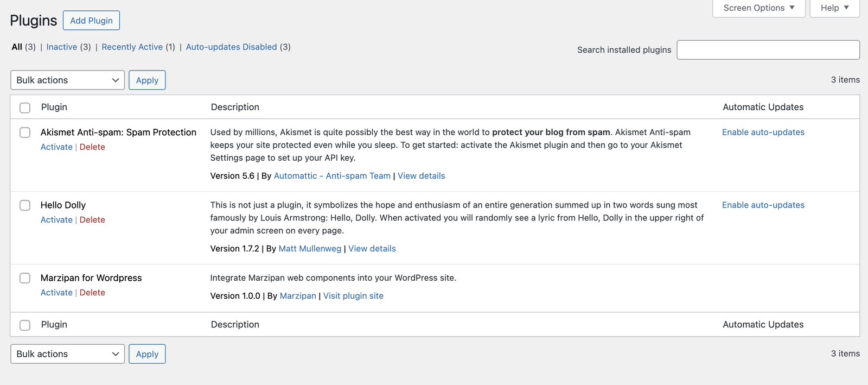The height and width of the screenshot is (385, 868).
Task: Check the Akismet Anti-spam plugin checkbox
Action: point(25,132)
